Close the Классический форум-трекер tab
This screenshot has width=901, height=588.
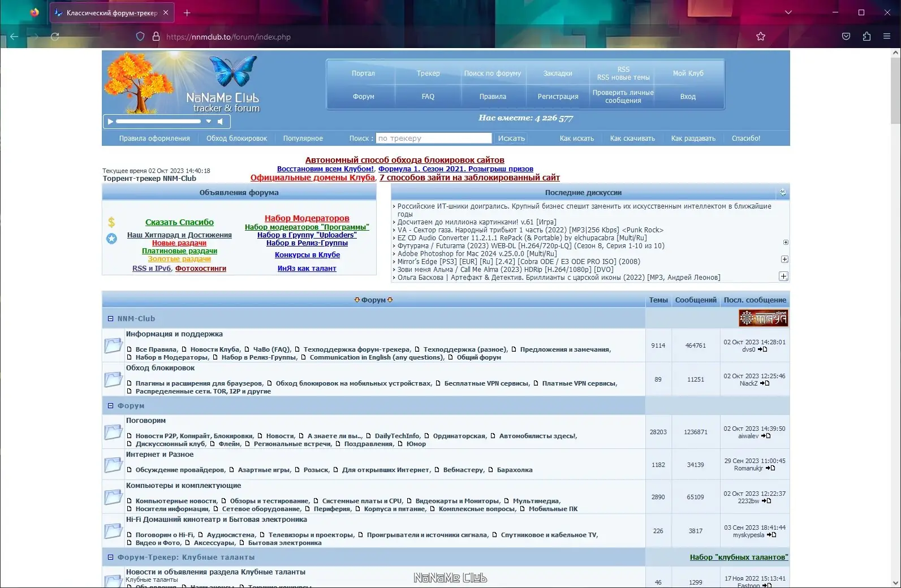166,12
